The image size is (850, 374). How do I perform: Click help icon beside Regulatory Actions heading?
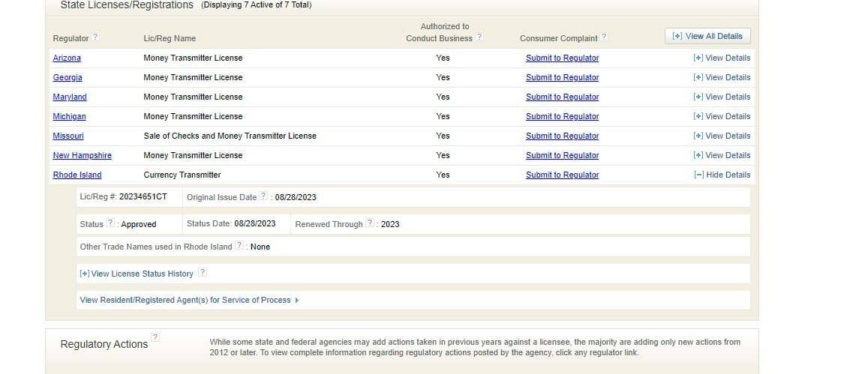pyautogui.click(x=155, y=338)
